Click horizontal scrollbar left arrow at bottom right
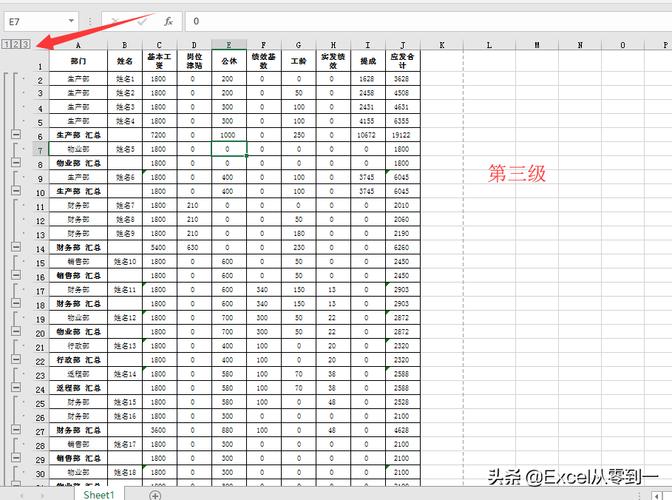This screenshot has width=672, height=500. [x=657, y=496]
